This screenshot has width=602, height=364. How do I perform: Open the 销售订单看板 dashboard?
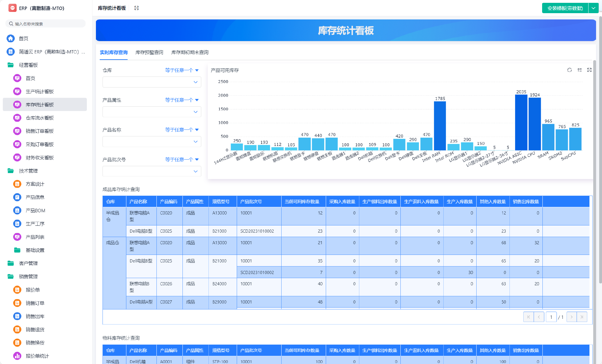point(40,131)
